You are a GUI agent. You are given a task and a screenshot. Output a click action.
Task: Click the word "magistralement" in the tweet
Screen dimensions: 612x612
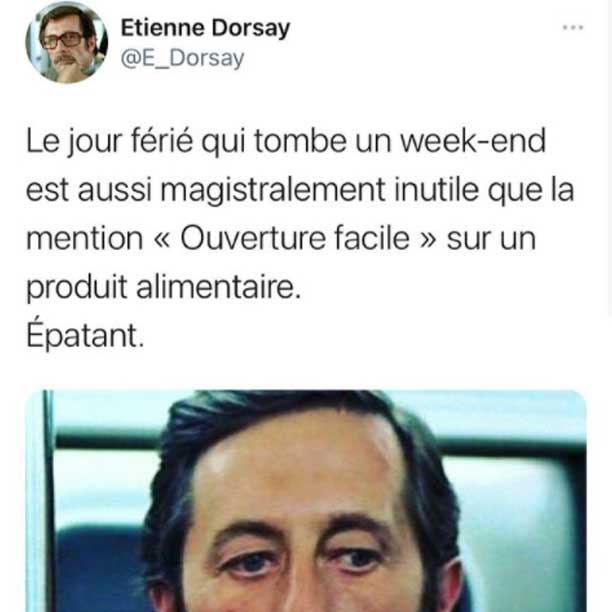pyautogui.click(x=273, y=190)
